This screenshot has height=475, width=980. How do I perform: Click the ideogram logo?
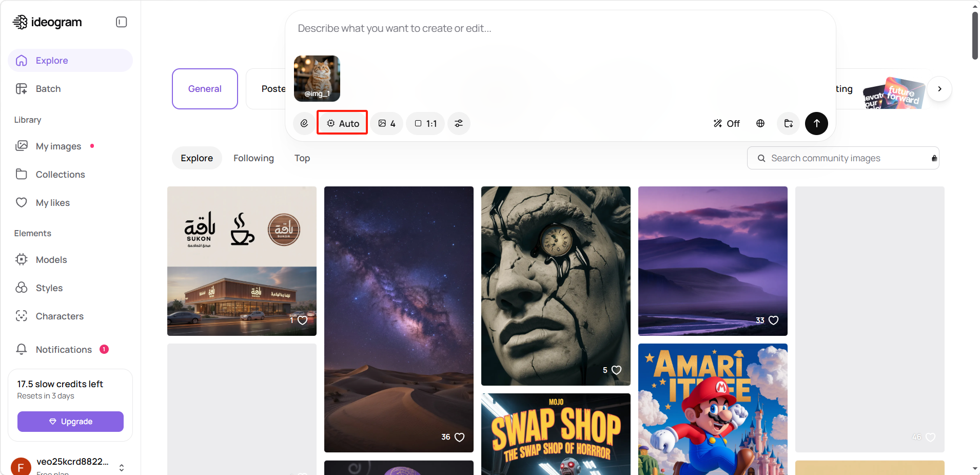[47, 22]
